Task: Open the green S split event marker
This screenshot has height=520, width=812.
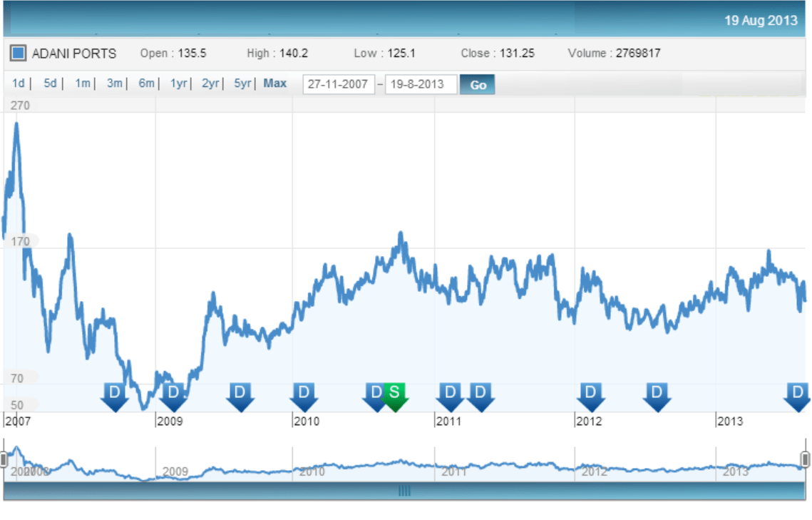Action: 394,397
